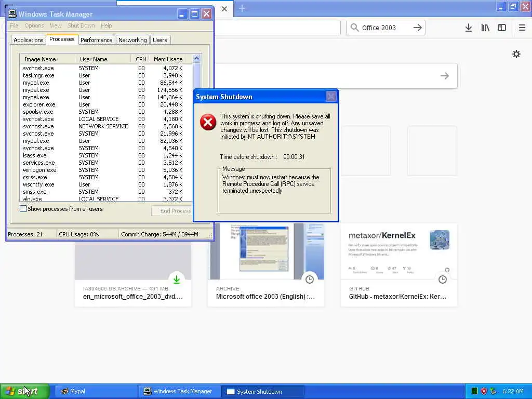Click the Start button
This screenshot has height=399, width=532.
click(25, 391)
